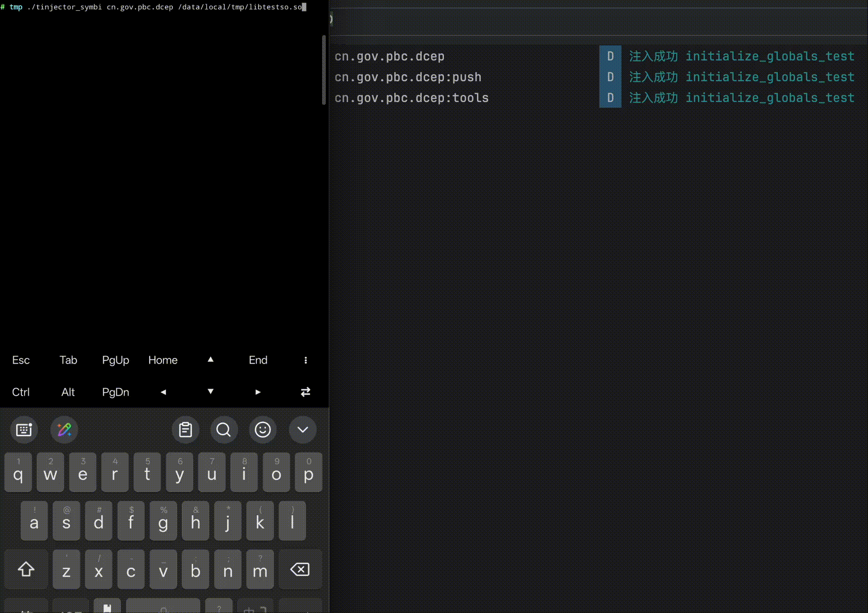Tap the left arrow extra key
868x613 pixels.
[x=163, y=392]
